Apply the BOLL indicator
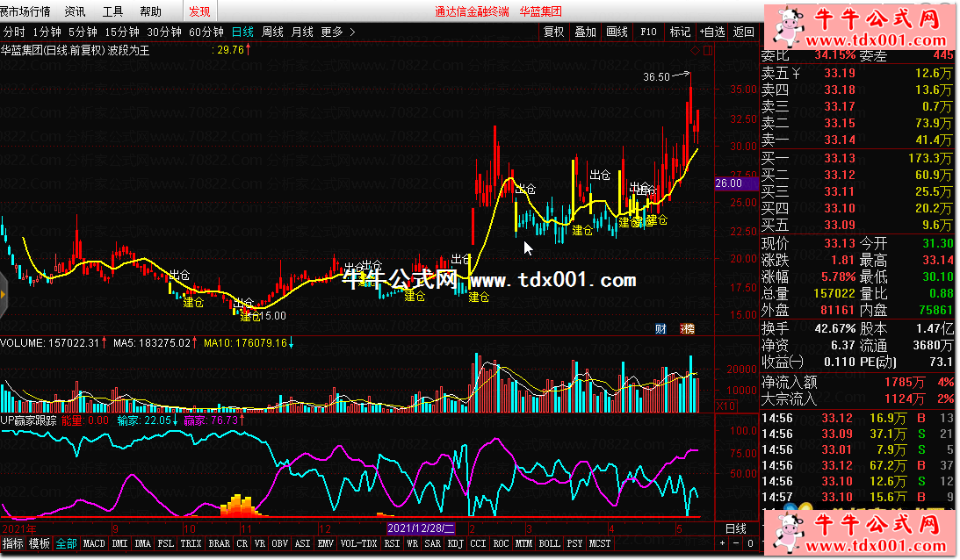This screenshot has width=960, height=560. pos(549,543)
